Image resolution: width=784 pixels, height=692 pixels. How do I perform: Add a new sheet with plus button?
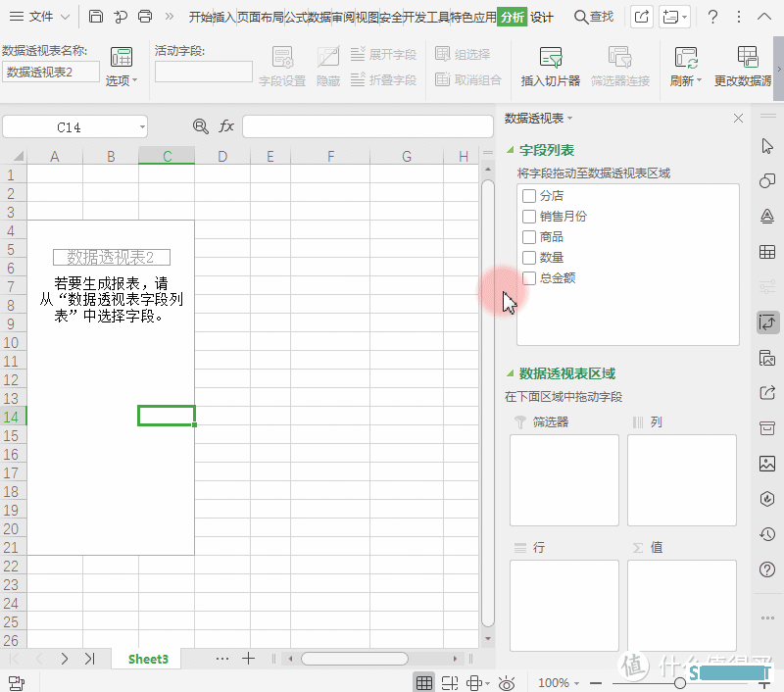coord(248,659)
